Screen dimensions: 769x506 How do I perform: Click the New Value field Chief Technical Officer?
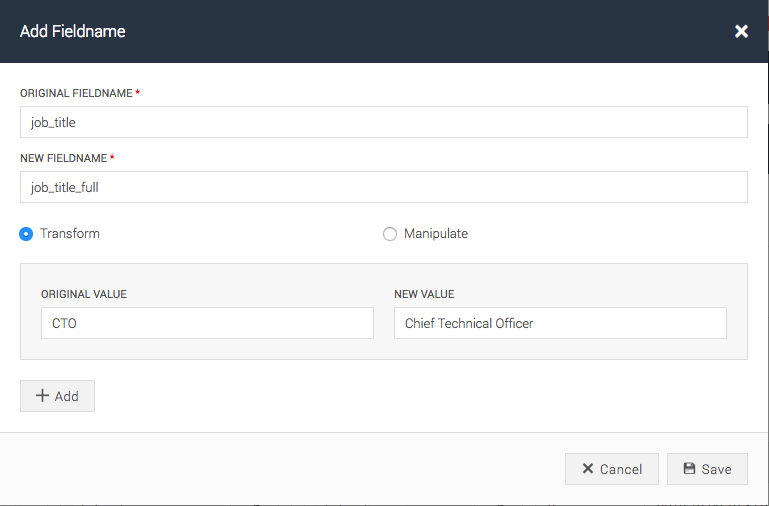tap(560, 323)
